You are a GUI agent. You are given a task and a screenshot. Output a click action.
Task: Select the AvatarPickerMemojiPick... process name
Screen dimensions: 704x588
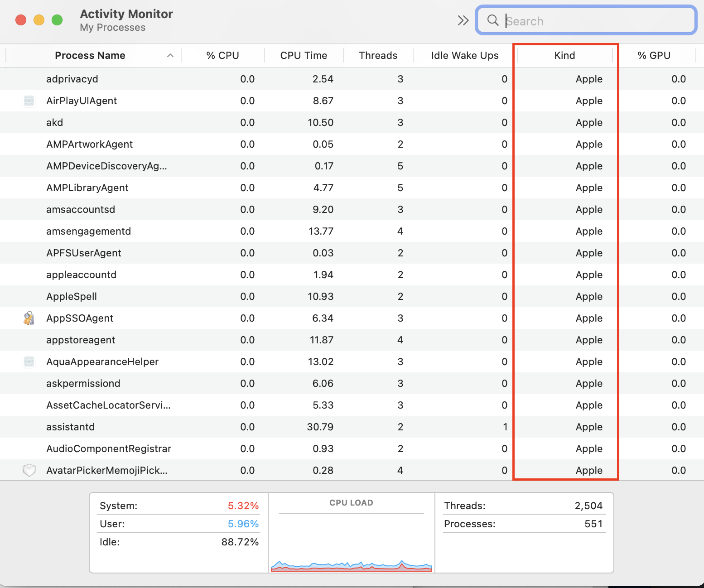(107, 470)
